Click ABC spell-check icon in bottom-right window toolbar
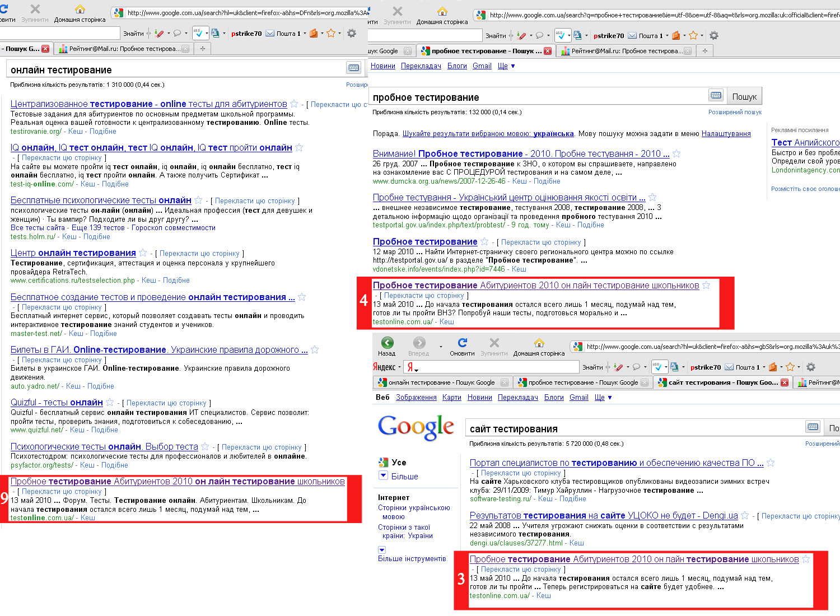Image resolution: width=840 pixels, height=616 pixels. click(658, 367)
